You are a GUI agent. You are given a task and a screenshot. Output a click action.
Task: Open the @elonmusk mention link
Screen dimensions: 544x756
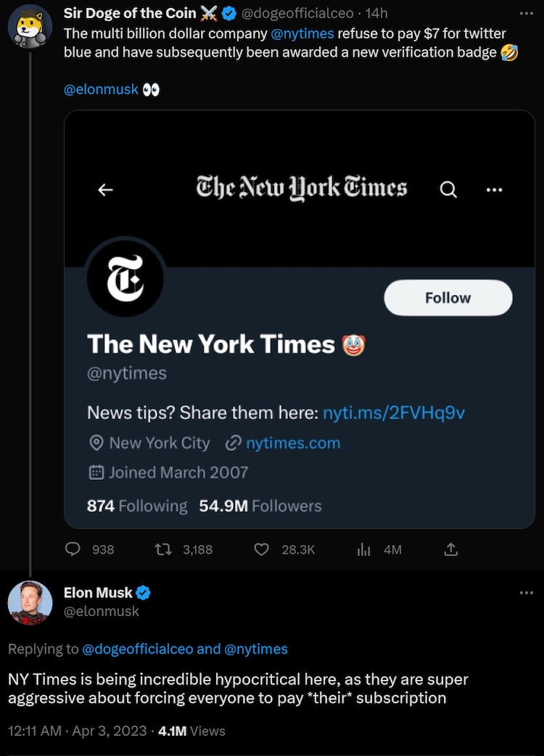pos(101,89)
